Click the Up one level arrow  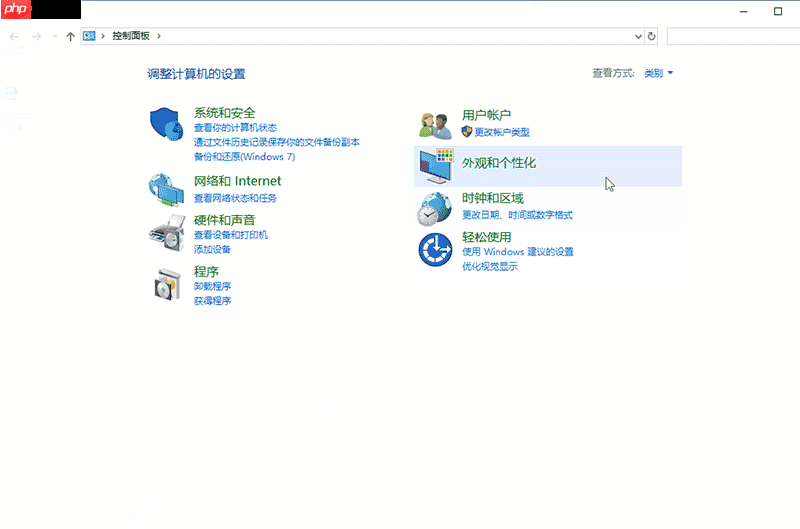(x=70, y=36)
